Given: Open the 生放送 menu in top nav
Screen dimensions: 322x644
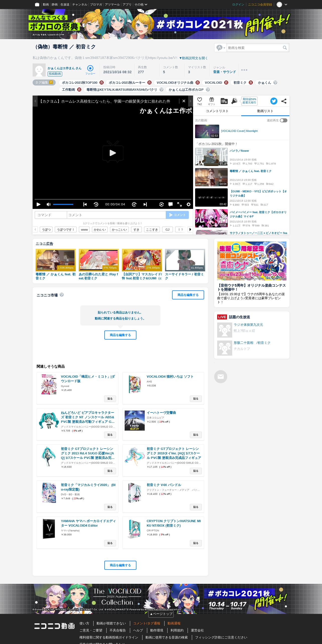Looking at the screenshot, I should pos(65,5).
